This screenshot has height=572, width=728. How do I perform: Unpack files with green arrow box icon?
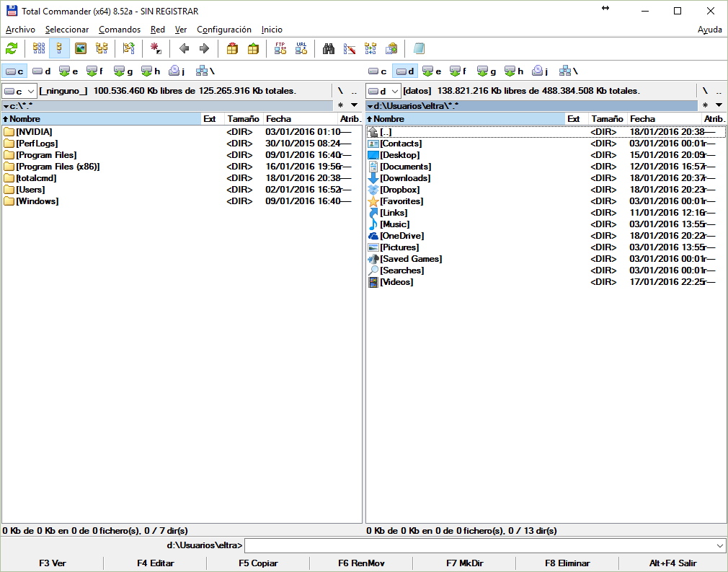coord(253,48)
